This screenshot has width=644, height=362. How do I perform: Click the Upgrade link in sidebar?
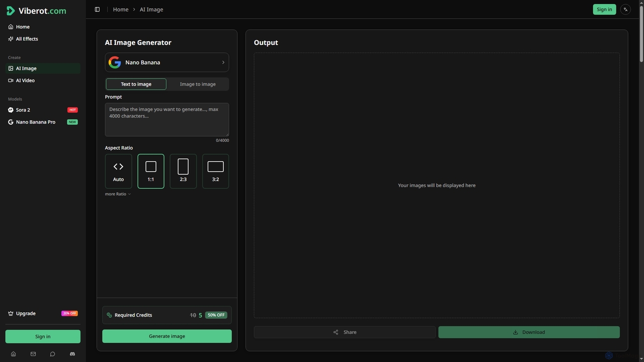pos(43,313)
